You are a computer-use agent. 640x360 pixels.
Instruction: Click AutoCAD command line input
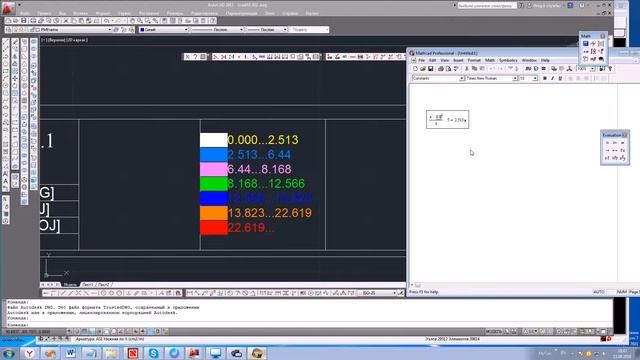coord(309,324)
